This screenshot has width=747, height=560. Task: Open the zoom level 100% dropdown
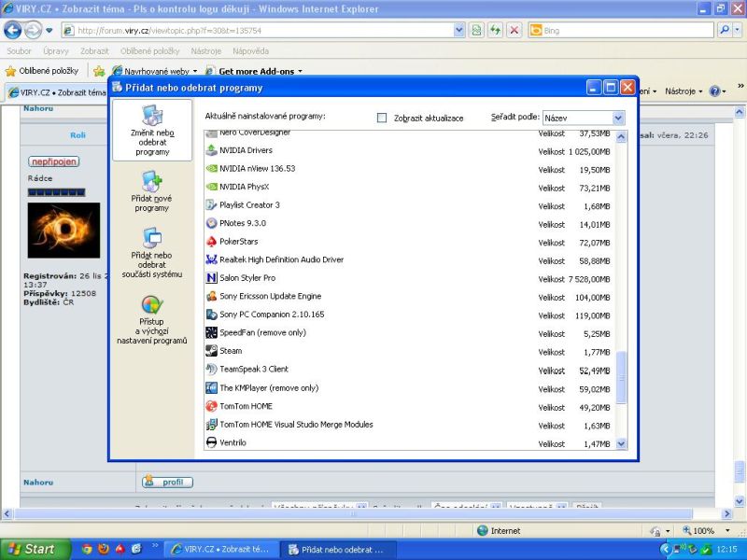727,530
